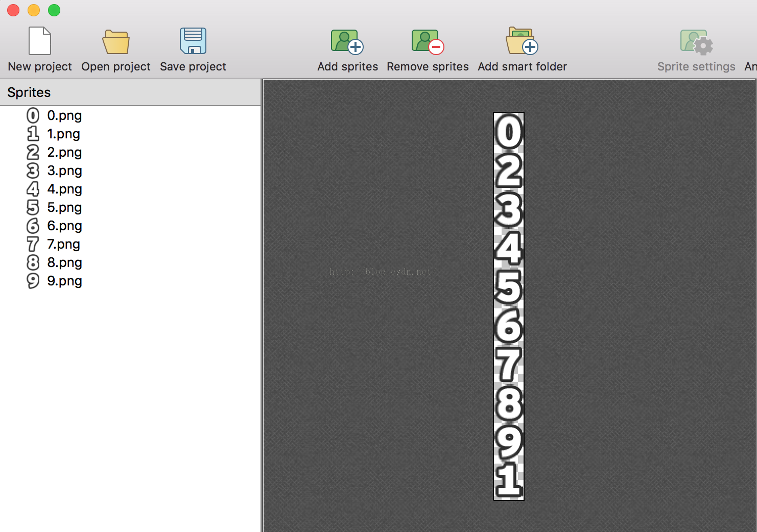Click the 2.png file name
This screenshot has height=532, width=757.
[64, 153]
